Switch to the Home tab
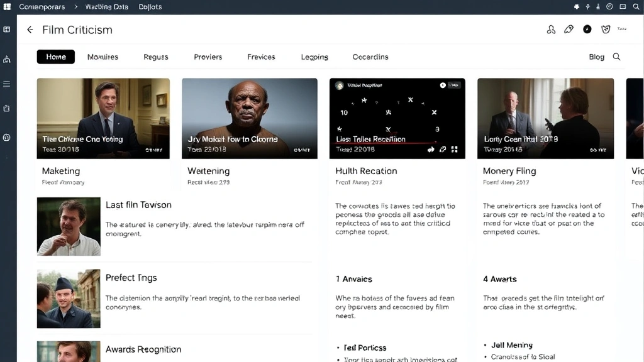The height and width of the screenshot is (362, 644). click(x=55, y=57)
